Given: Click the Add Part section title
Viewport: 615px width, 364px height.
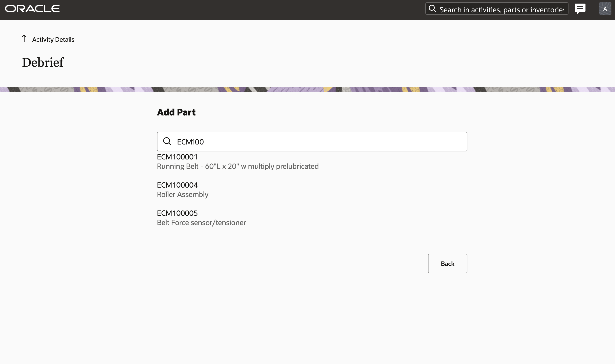Looking at the screenshot, I should click(176, 112).
